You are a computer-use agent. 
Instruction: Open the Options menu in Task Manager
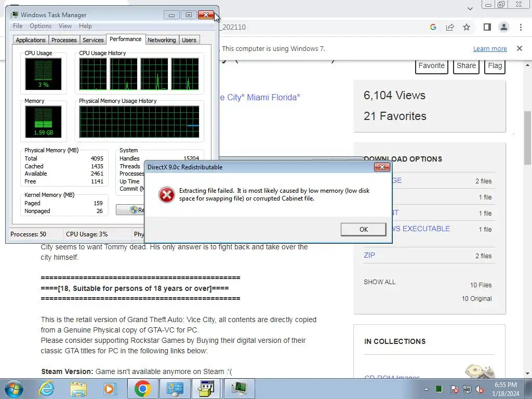41,26
